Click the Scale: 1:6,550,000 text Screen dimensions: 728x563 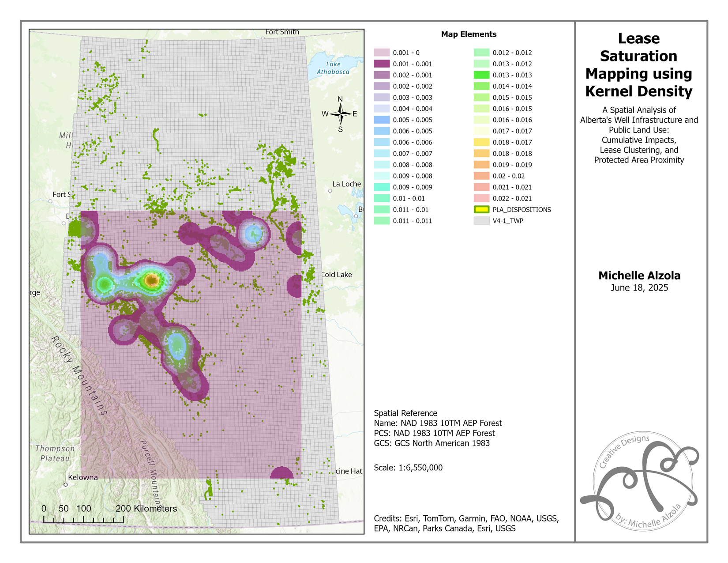[408, 468]
